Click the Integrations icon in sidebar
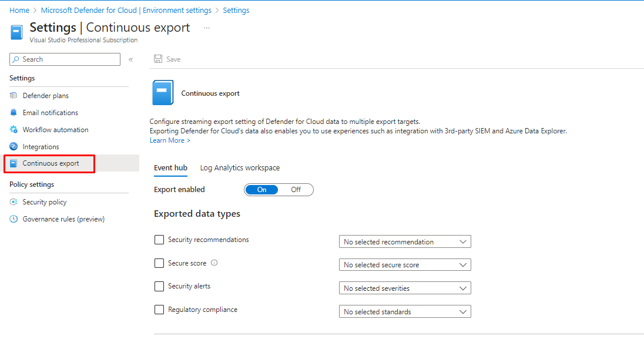The image size is (644, 346). [x=14, y=147]
